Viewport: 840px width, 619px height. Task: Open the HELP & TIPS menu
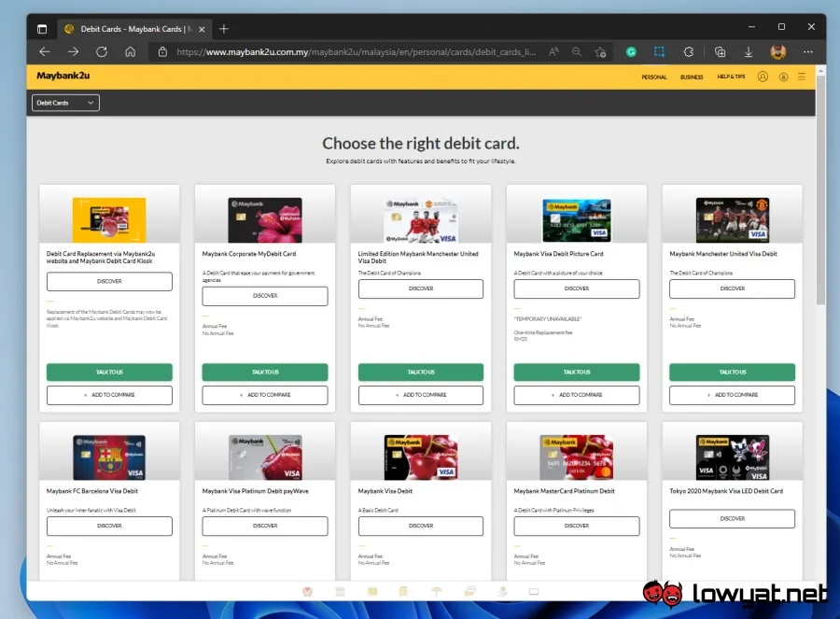coord(731,77)
